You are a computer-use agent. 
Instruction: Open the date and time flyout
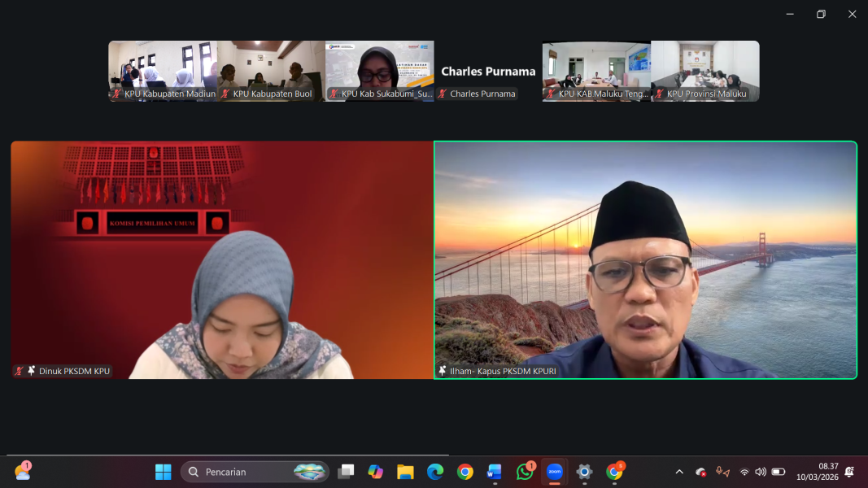tap(817, 472)
